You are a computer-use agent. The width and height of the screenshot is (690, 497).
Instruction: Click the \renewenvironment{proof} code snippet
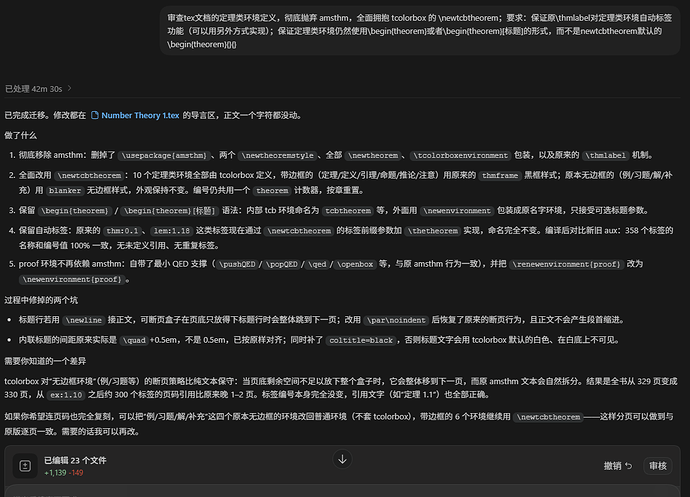(566, 264)
